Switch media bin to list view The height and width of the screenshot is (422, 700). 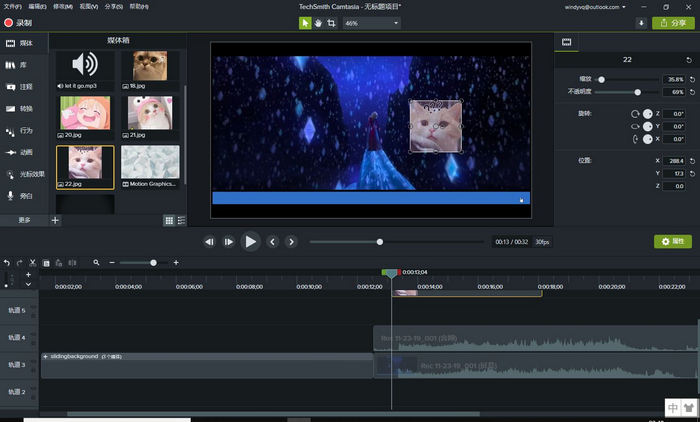181,220
